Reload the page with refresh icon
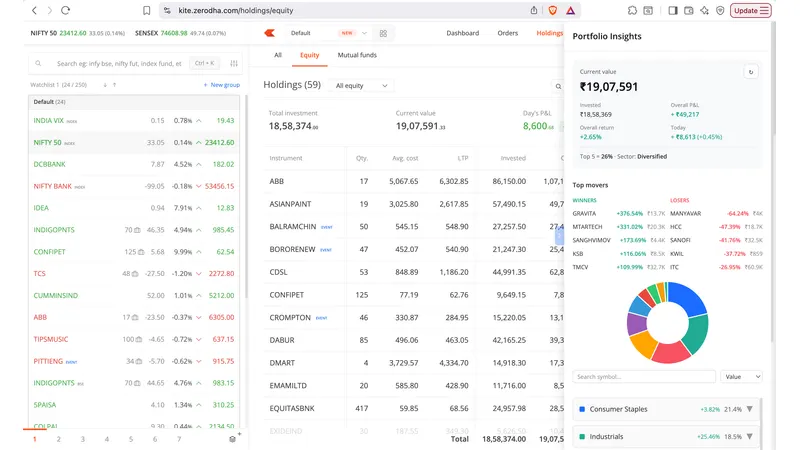This screenshot has height=450, width=800. coord(65,10)
